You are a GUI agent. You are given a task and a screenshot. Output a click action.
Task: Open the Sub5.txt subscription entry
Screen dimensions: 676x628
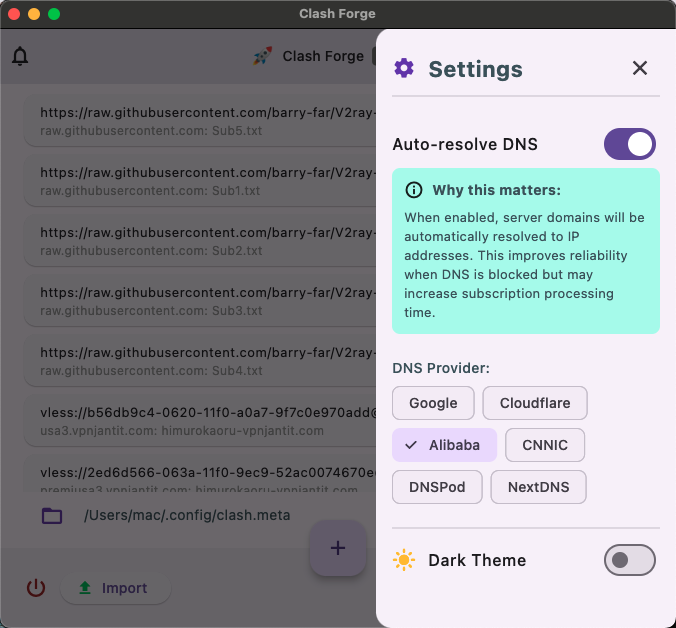coord(200,121)
